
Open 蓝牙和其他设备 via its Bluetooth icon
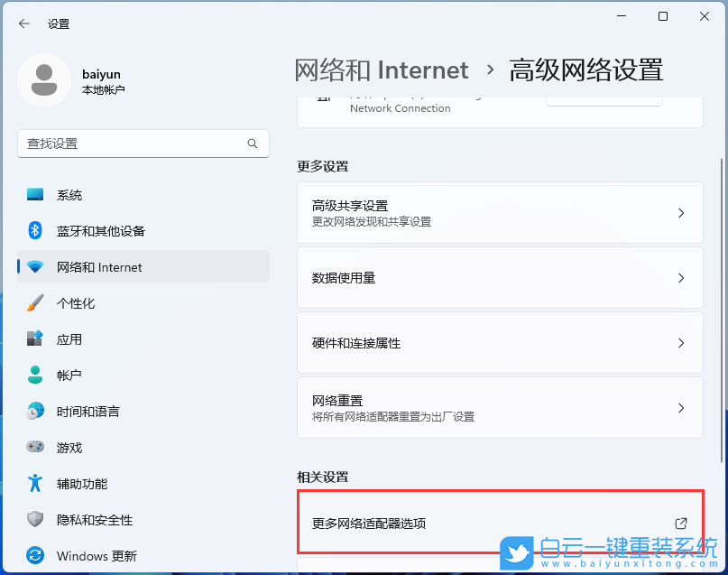tap(33, 230)
